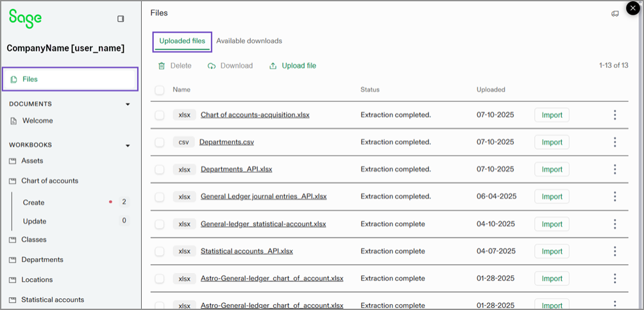Viewport: 644px width, 310px height.
Task: Collapse the DOCUMENTS section
Action: click(x=128, y=104)
